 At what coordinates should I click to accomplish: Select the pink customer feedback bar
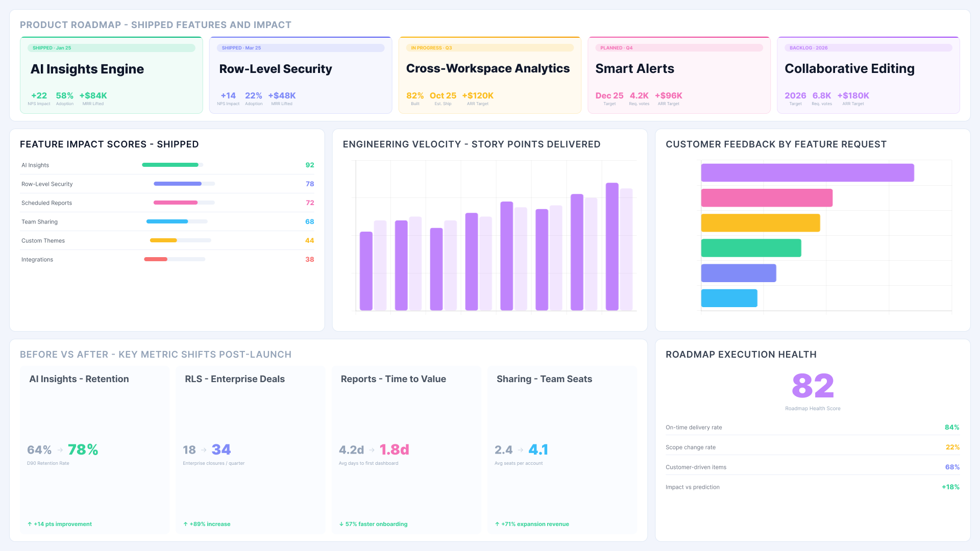767,197
